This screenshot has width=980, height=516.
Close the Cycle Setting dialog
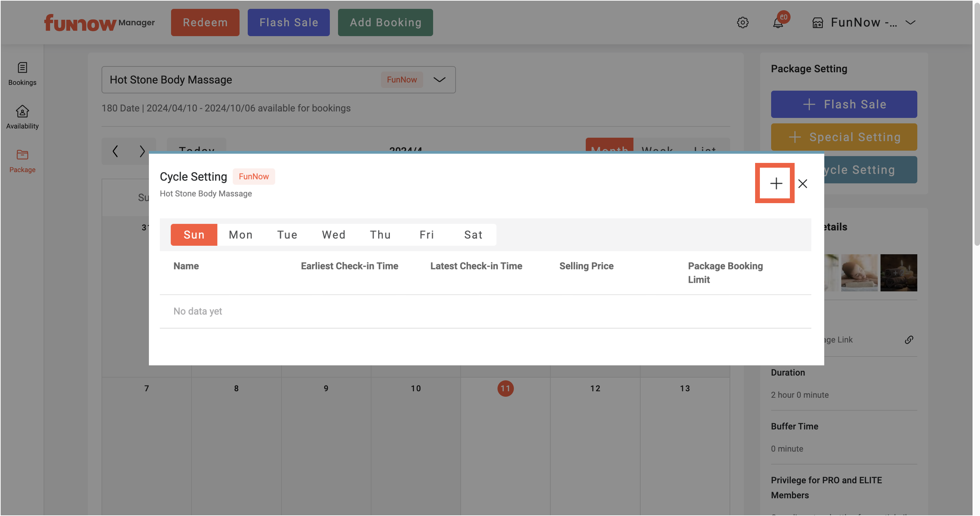(802, 183)
